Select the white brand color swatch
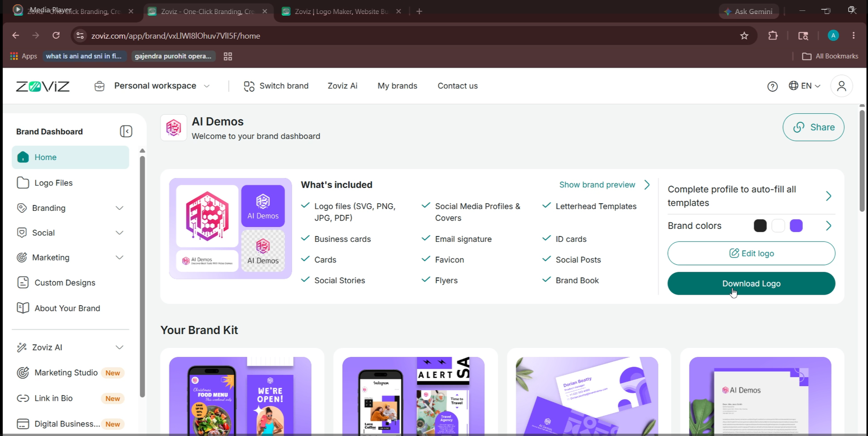This screenshot has width=868, height=436. point(778,226)
